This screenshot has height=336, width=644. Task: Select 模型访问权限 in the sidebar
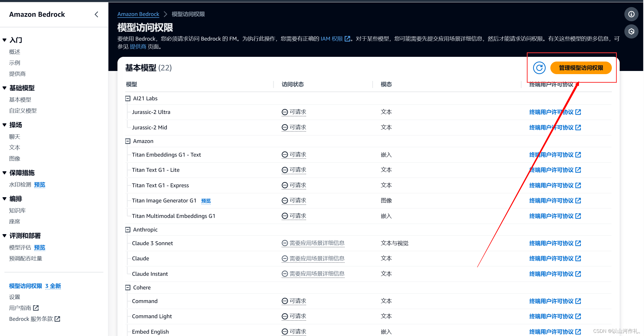tap(26, 286)
